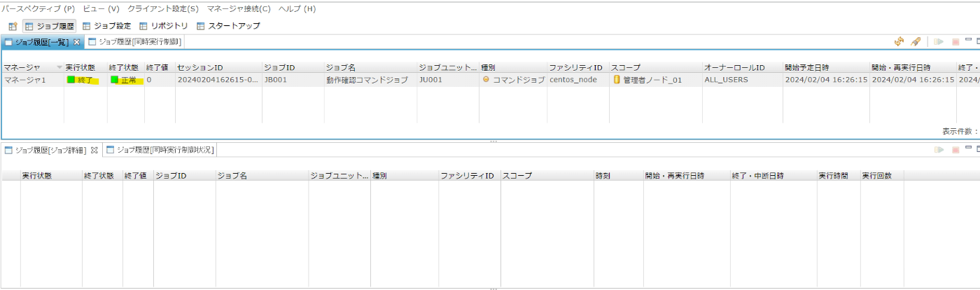Click filter icon in job history list

916,42
